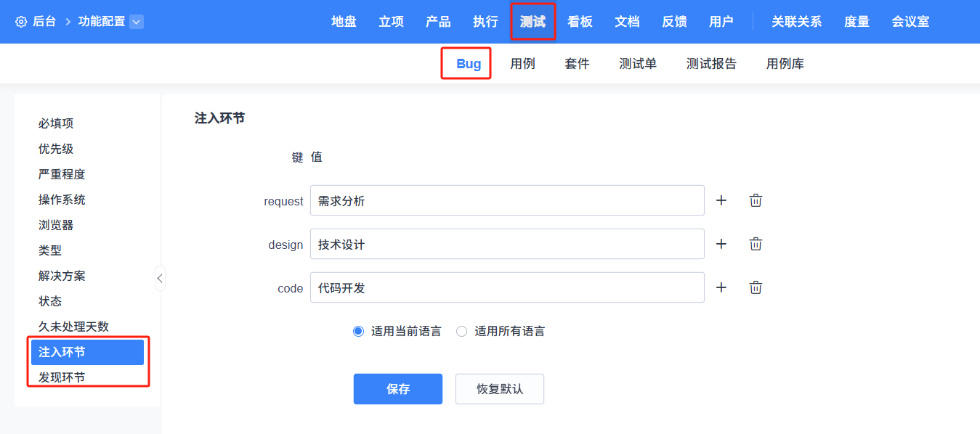Collapse the left sidebar with chevron handle
980x434 pixels.
point(160,277)
